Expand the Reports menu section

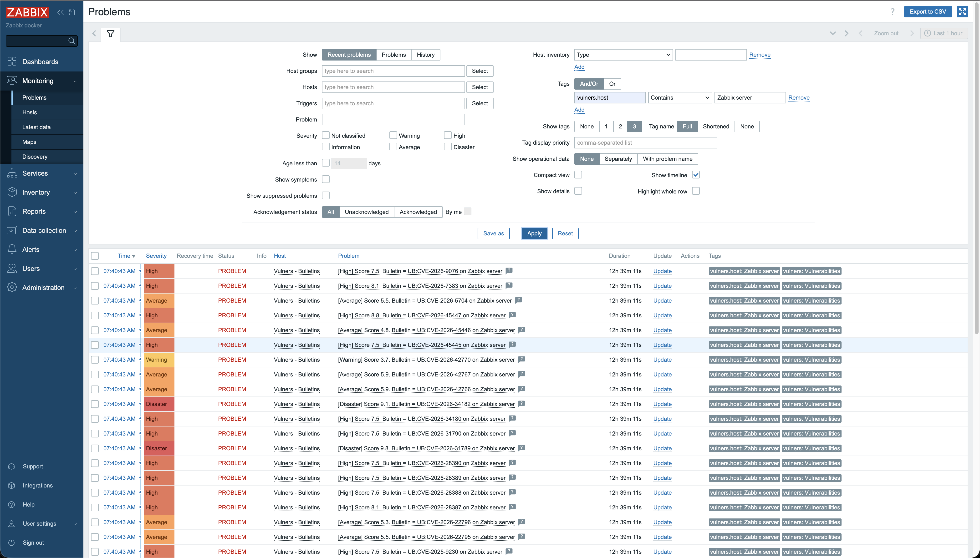tap(75, 212)
